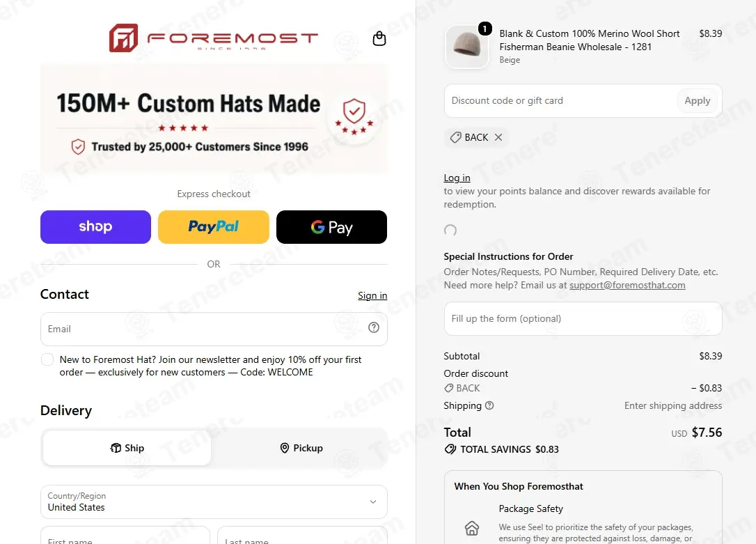Open the shopping bag cart icon
Screen dimensions: 756x544
pos(379,38)
